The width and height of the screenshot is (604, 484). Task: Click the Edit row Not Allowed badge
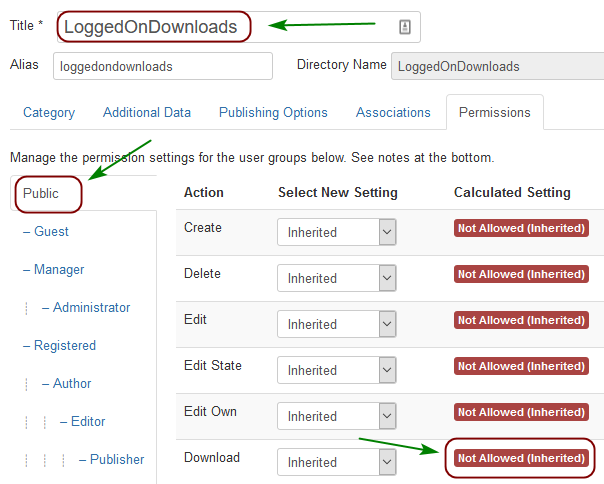(x=521, y=320)
